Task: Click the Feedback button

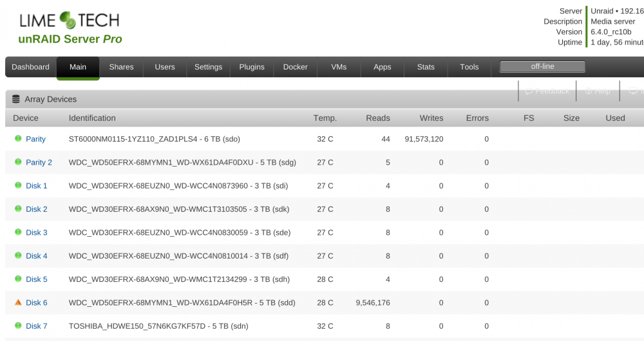Action: (x=547, y=91)
